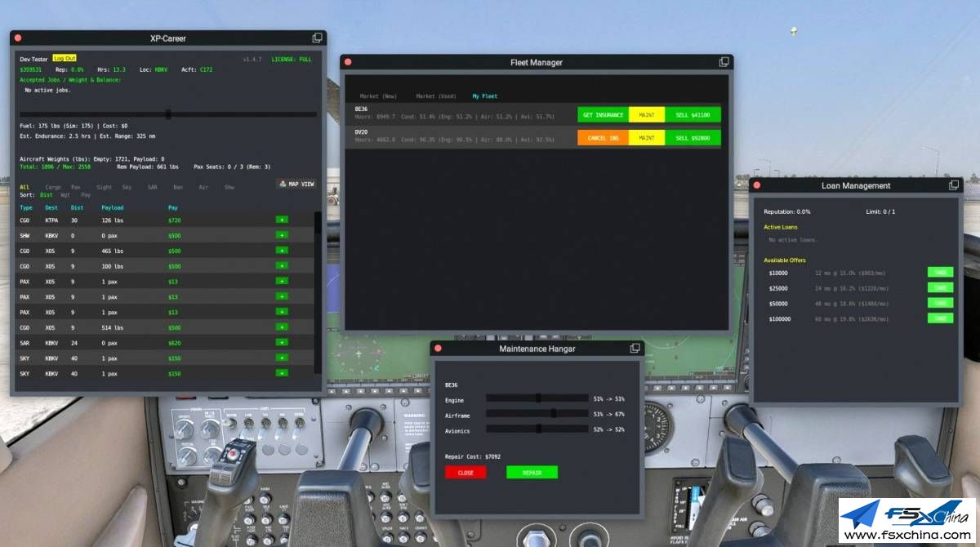This screenshot has width=980, height=547.
Task: Click the yellow Log Out button
Action: (64, 58)
